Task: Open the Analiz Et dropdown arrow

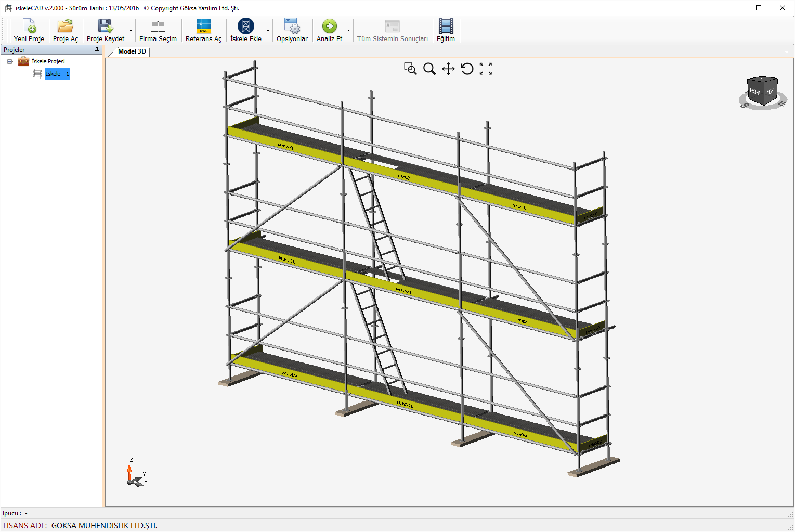Action: point(348,31)
